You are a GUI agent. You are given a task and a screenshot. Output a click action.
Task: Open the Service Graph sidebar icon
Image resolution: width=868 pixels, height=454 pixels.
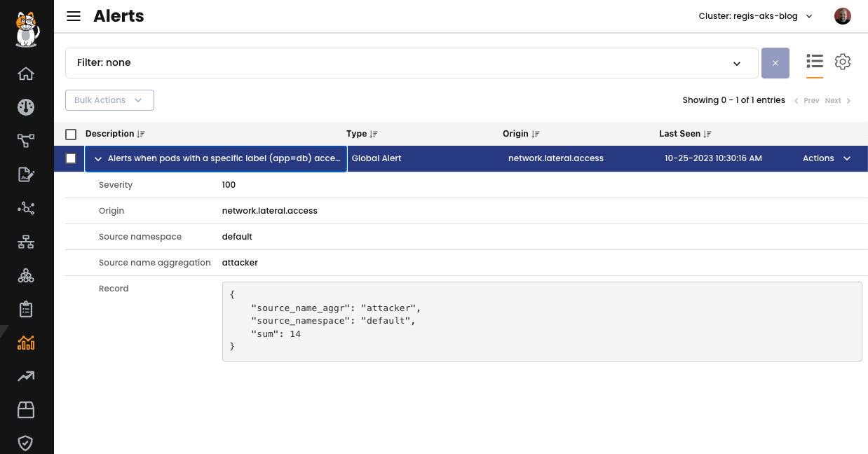[26, 141]
